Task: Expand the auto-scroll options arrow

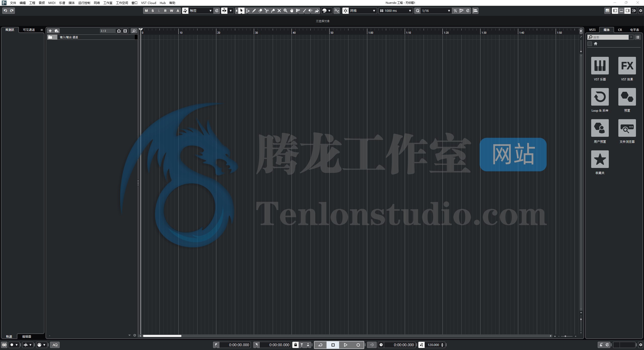Action: pos(231,11)
